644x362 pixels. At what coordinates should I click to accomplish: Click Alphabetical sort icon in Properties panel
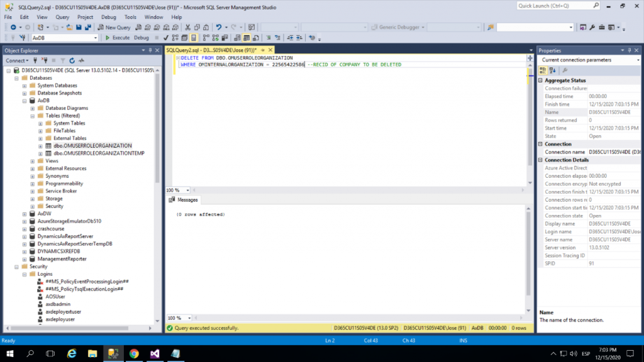(x=552, y=70)
